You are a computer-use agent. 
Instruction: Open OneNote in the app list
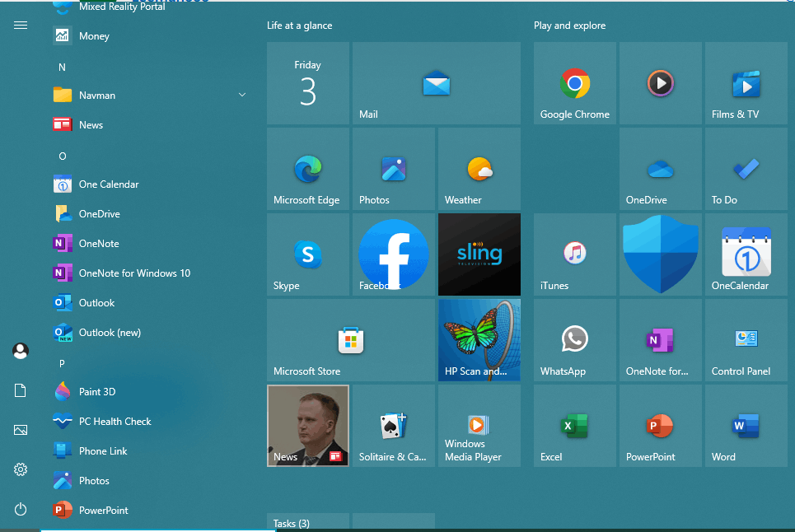150,243
